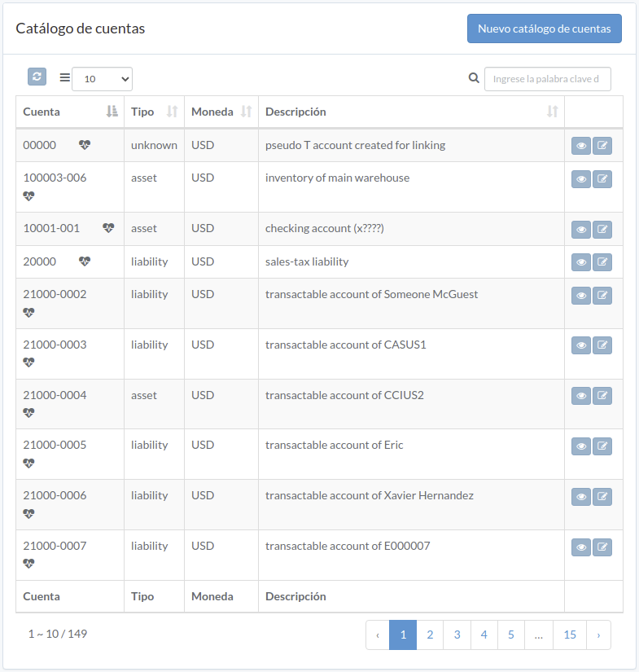
Task: Click heartbeat icon for account 00000
Action: (85, 145)
